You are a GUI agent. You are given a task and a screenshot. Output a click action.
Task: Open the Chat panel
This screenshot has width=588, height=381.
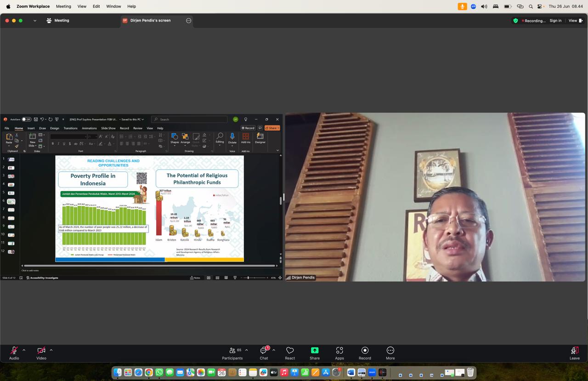point(264,353)
